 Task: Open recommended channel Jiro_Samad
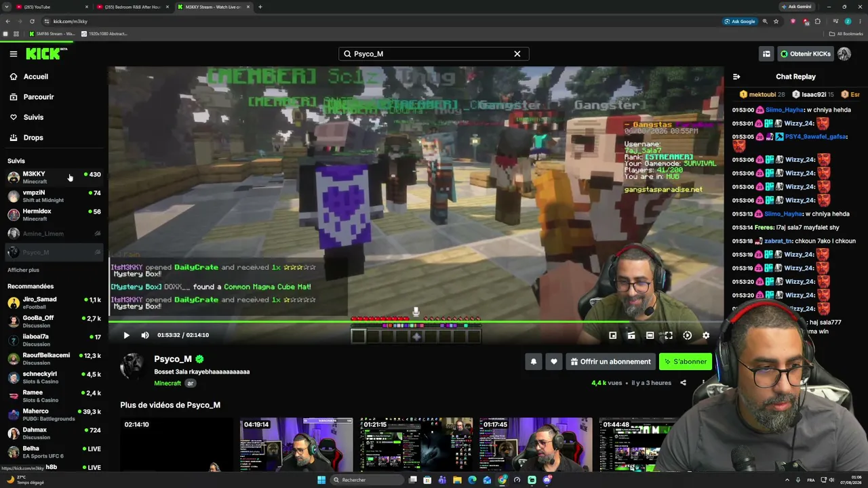pyautogui.click(x=54, y=303)
